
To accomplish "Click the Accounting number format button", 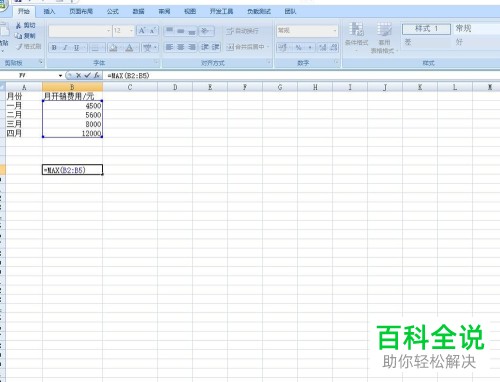I will (x=283, y=48).
